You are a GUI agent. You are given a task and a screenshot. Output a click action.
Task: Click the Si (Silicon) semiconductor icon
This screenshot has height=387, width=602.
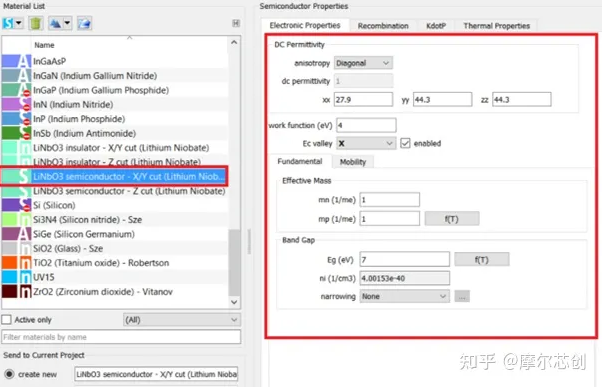[x=25, y=205]
